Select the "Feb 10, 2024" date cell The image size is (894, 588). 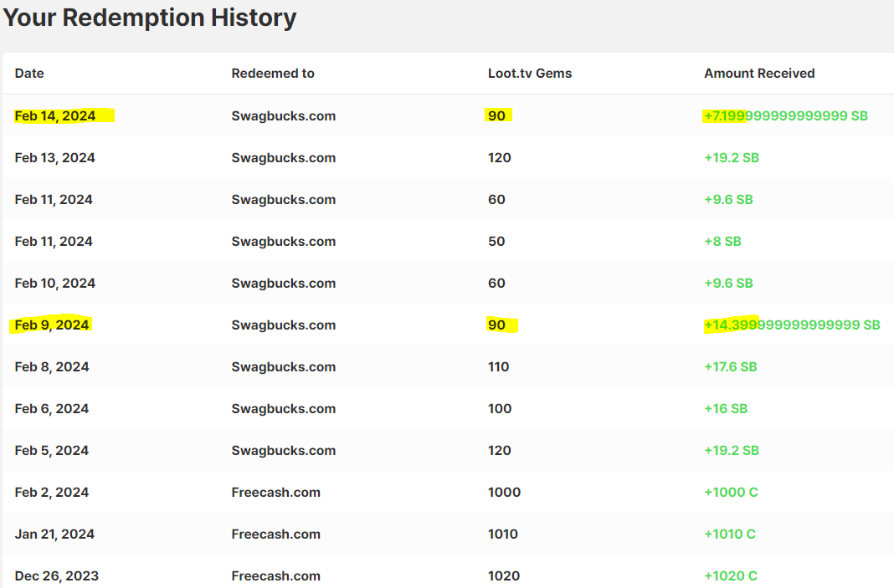click(x=54, y=284)
